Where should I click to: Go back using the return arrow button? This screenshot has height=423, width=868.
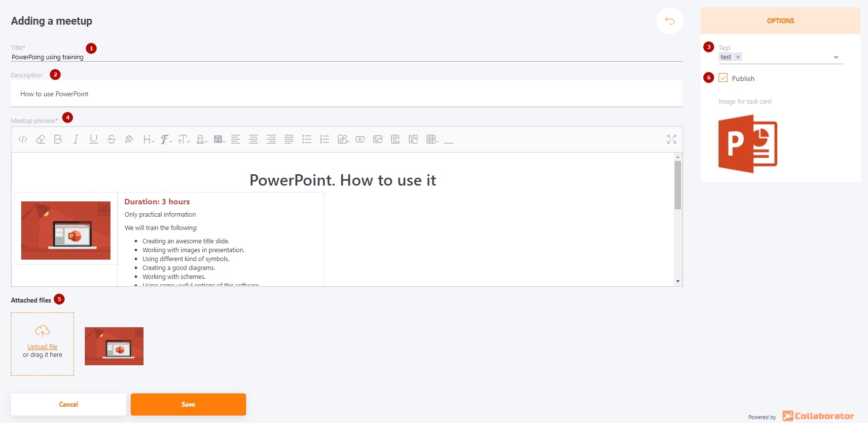(x=670, y=21)
